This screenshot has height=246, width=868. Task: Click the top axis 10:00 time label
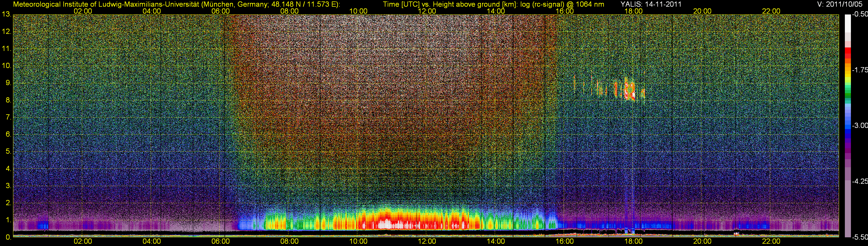coord(358,11)
